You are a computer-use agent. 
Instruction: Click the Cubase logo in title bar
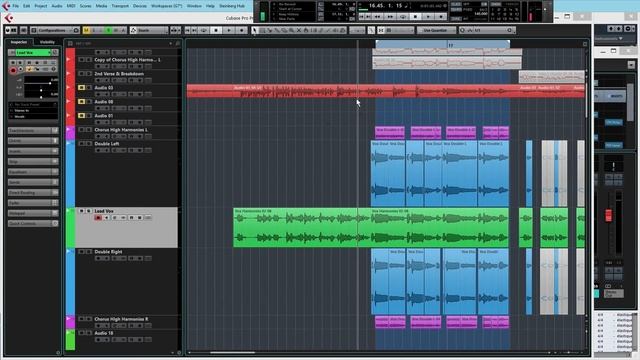pyautogui.click(x=9, y=18)
